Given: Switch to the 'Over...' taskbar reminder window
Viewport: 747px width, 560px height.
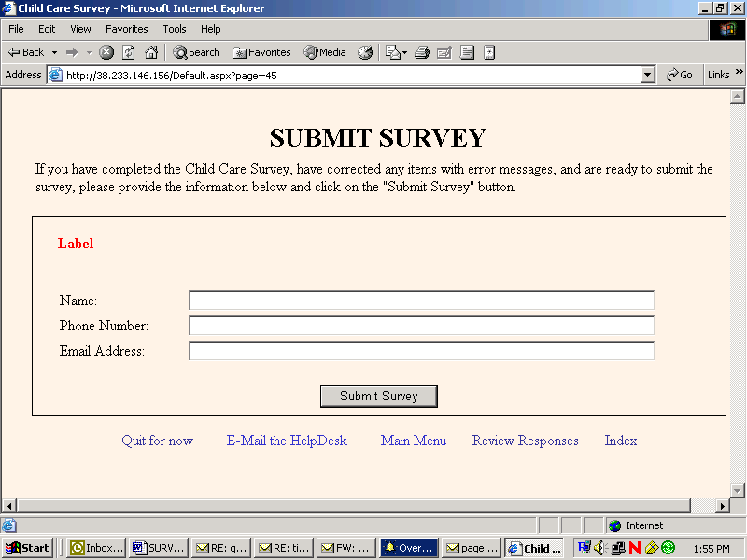Looking at the screenshot, I should coord(409,548).
